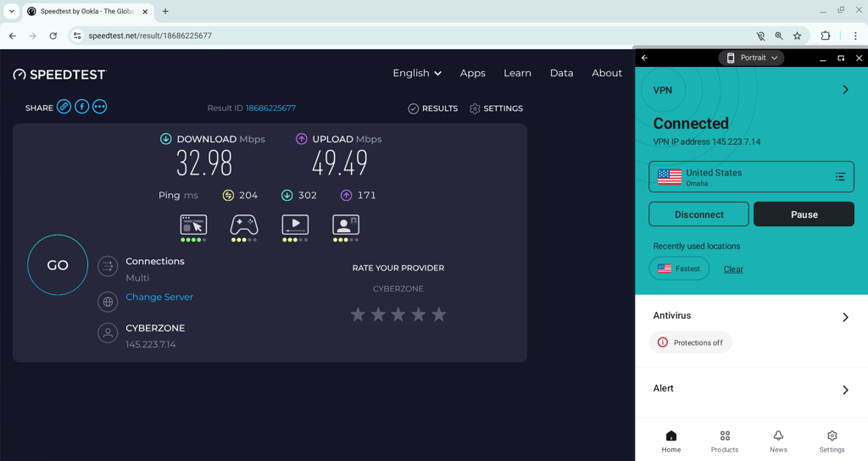Click the Speedtest logo
The height and width of the screenshot is (461, 868).
(59, 75)
